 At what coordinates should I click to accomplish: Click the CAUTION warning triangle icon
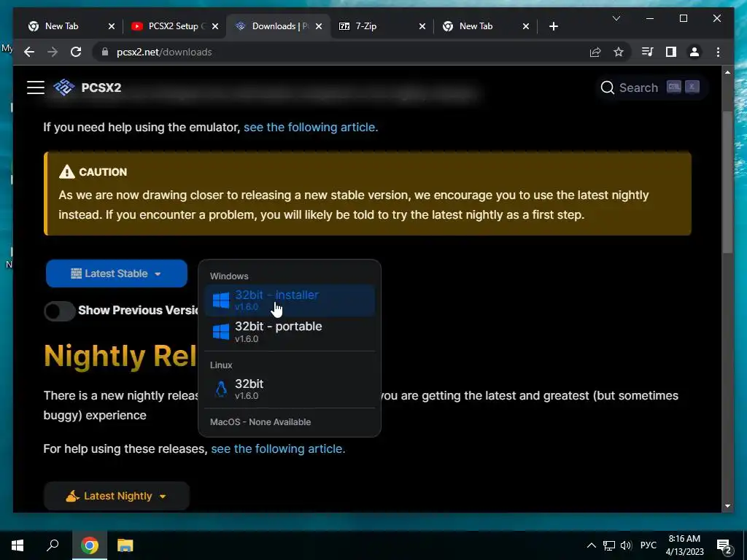pos(66,171)
